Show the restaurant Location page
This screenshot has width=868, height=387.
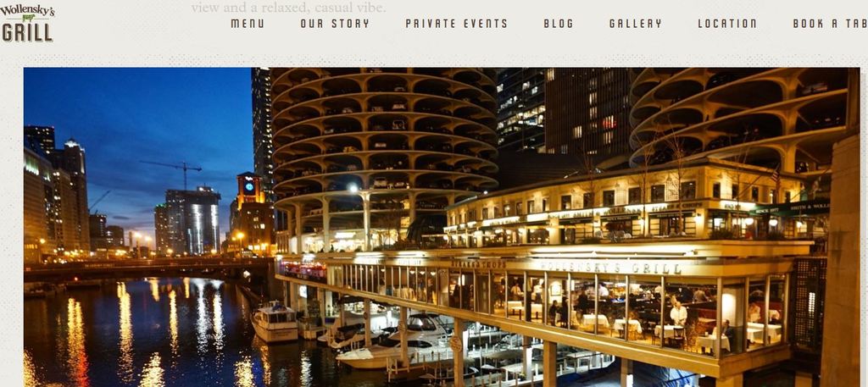click(726, 23)
